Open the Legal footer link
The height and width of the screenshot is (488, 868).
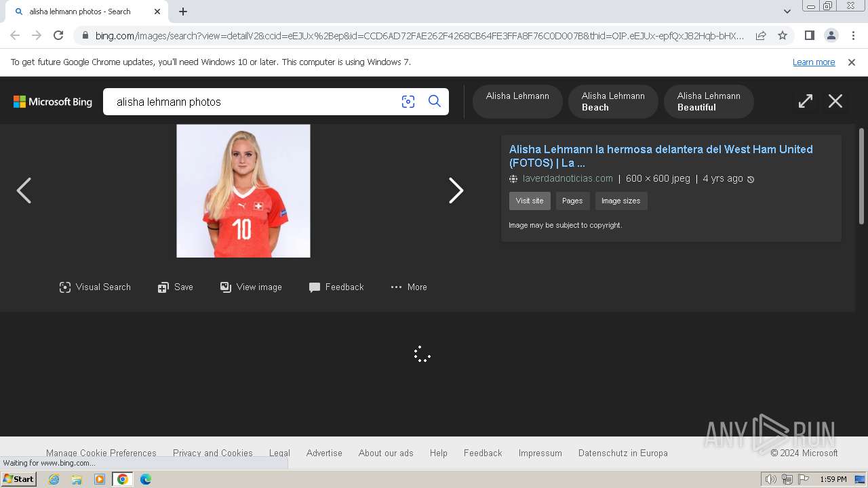(x=279, y=453)
